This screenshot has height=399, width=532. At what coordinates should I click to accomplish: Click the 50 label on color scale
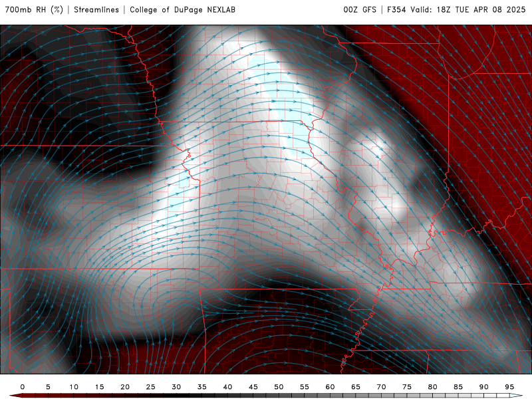point(279,387)
